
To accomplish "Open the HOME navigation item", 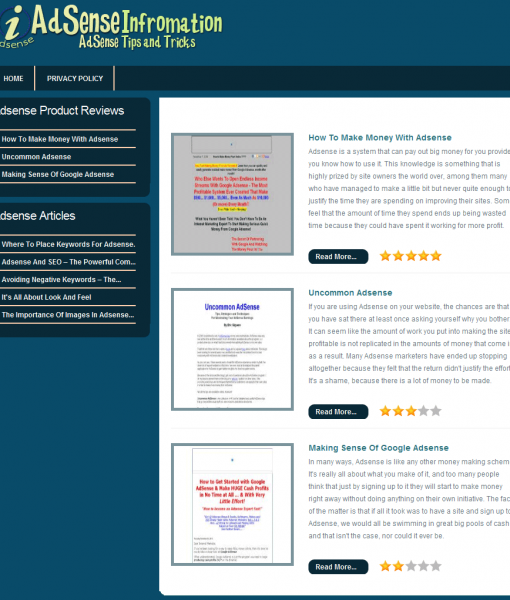I will click(x=13, y=78).
